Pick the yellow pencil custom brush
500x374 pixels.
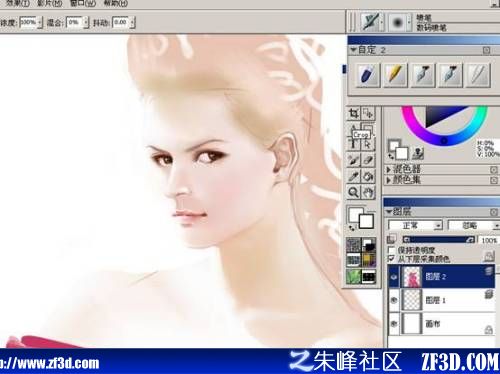395,75
